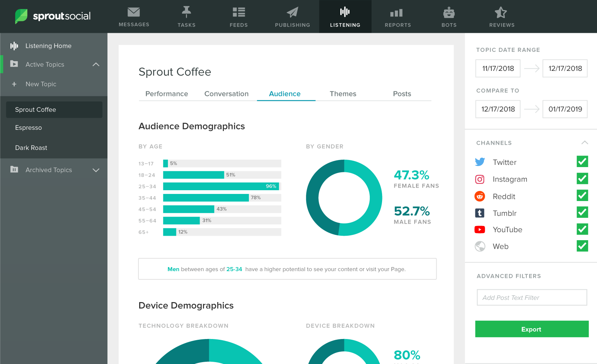Click the 18-24 age bar at 51%
The image size is (597, 364).
pos(194,175)
